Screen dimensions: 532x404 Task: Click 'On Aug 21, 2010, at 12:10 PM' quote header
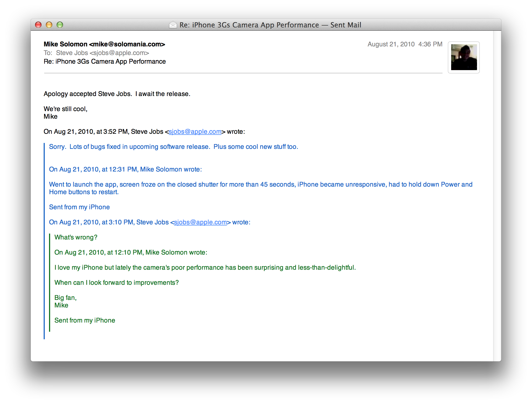(x=131, y=252)
